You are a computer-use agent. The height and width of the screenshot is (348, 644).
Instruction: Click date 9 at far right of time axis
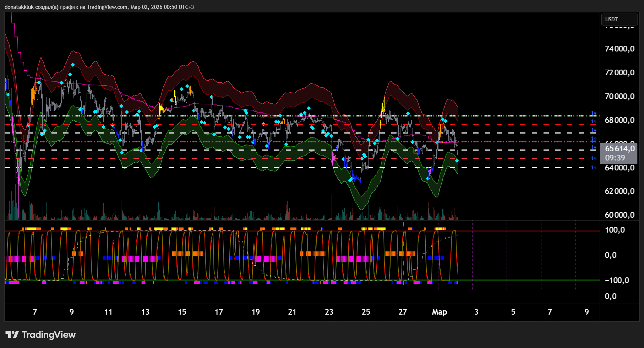click(x=586, y=312)
